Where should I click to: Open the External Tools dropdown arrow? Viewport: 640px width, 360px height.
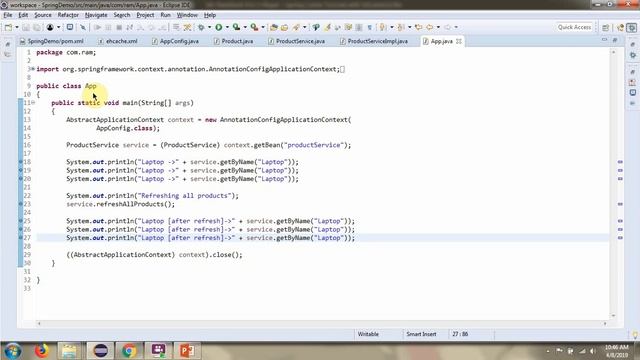tap(263, 27)
